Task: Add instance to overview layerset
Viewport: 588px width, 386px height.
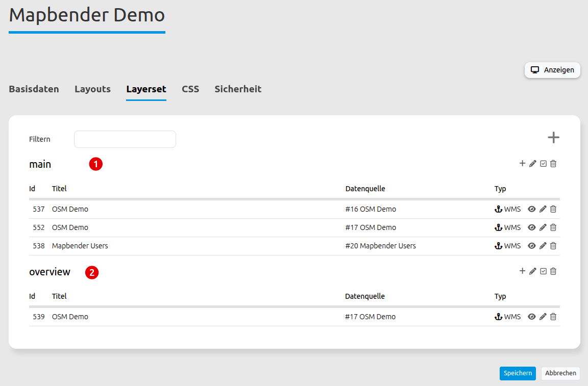Action: [x=522, y=271]
